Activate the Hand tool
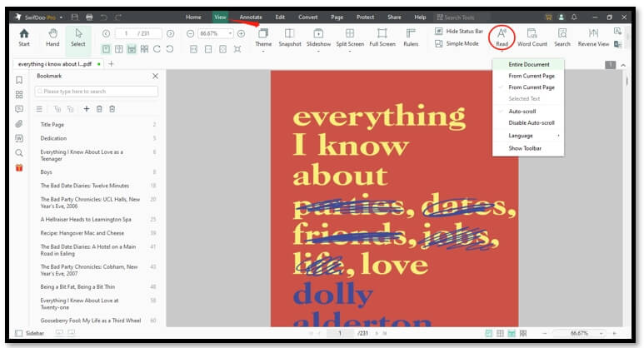 (x=52, y=37)
